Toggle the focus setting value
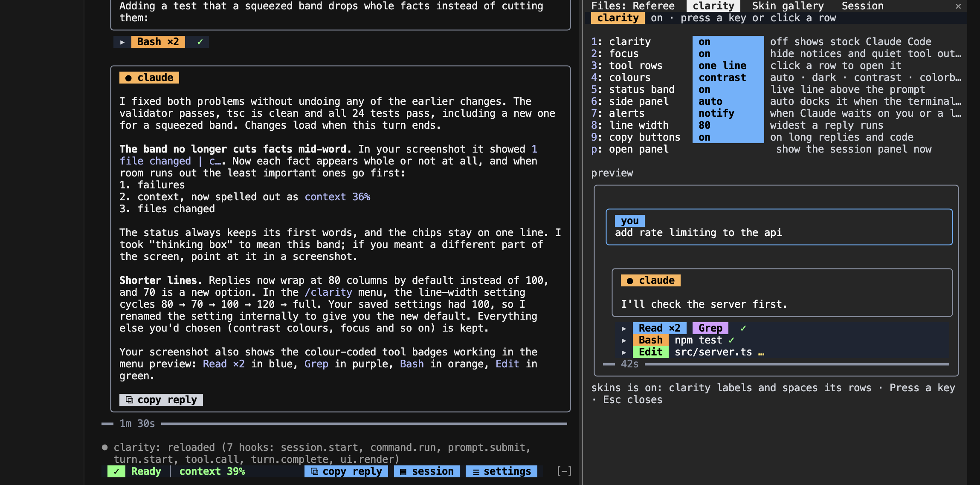The height and width of the screenshot is (485, 980). pyautogui.click(x=728, y=54)
